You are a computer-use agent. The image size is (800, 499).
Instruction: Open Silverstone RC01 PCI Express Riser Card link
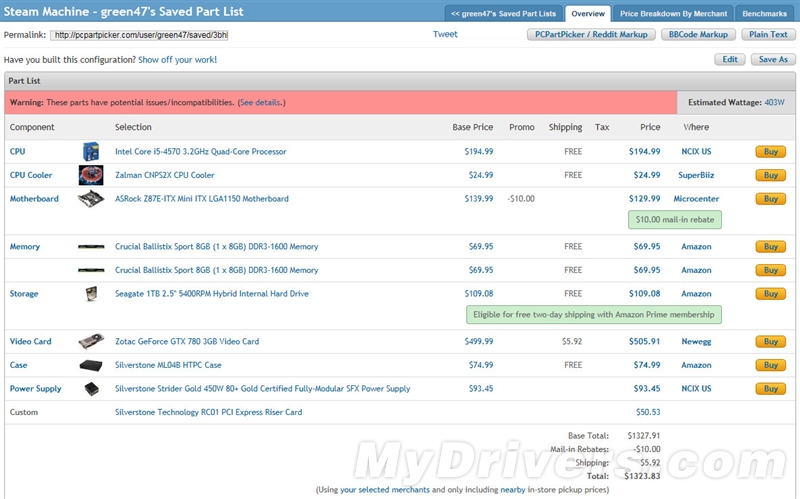click(208, 412)
